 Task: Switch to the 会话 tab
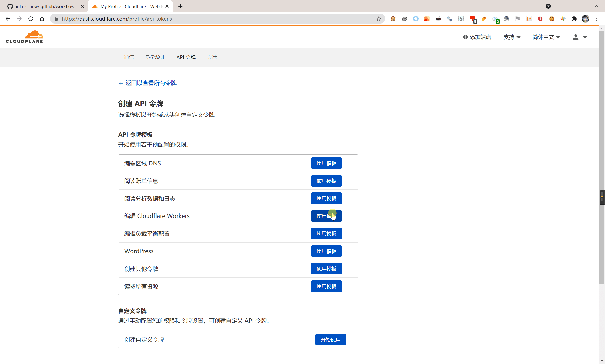pyautogui.click(x=212, y=57)
